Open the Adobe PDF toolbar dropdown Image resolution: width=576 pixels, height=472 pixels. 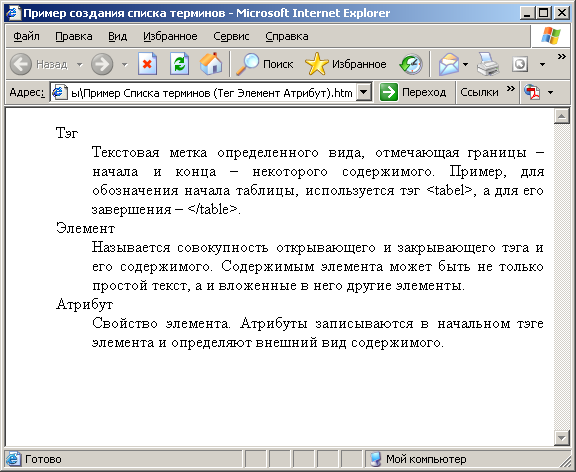click(x=550, y=92)
